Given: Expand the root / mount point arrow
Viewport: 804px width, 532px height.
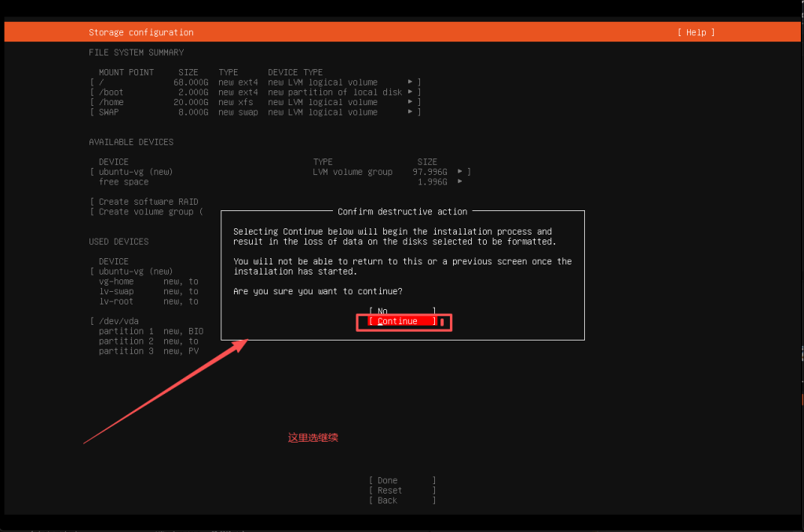Looking at the screenshot, I should tap(411, 82).
